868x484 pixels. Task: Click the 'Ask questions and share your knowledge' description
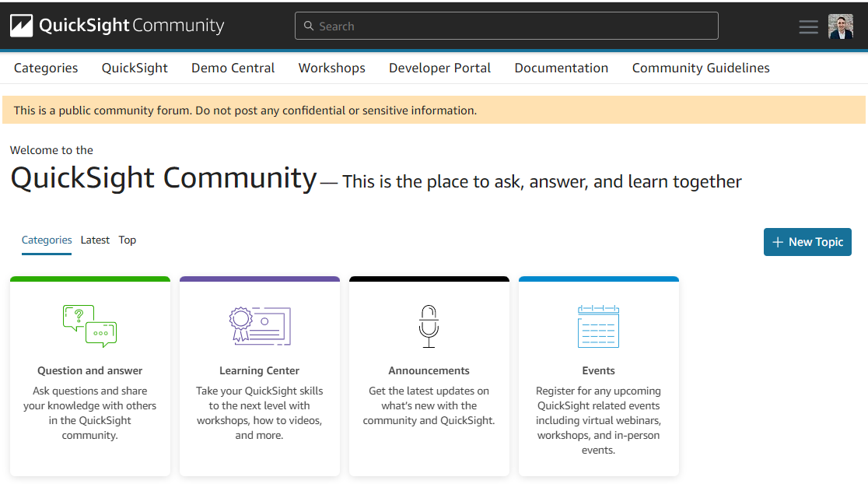89,413
